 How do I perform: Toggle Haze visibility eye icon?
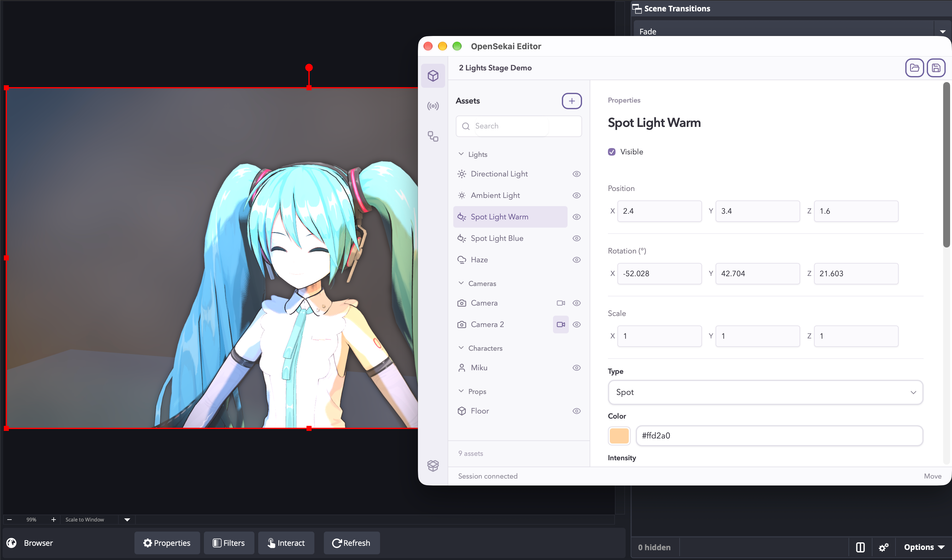click(x=576, y=260)
